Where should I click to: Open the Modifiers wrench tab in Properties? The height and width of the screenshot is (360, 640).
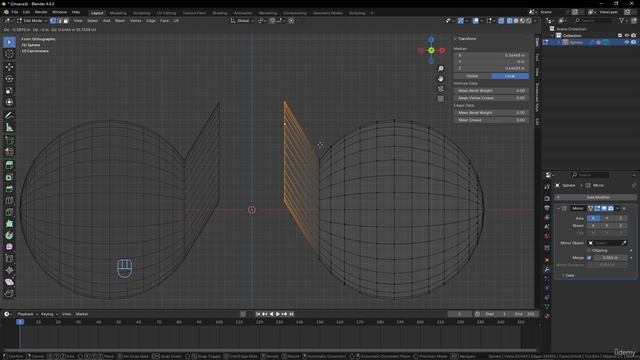(x=547, y=269)
